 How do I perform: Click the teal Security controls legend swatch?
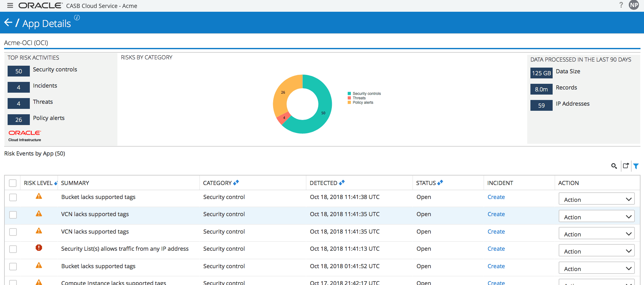[x=349, y=94]
